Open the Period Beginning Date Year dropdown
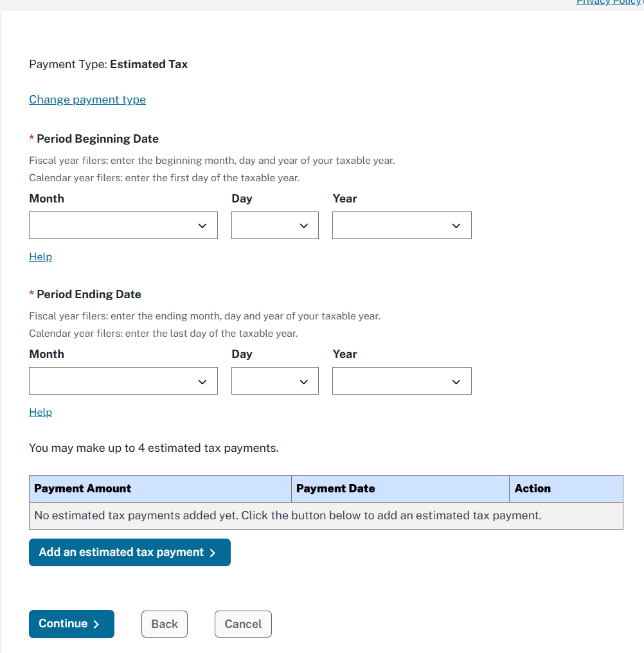Image resolution: width=644 pixels, height=653 pixels. pos(401,226)
